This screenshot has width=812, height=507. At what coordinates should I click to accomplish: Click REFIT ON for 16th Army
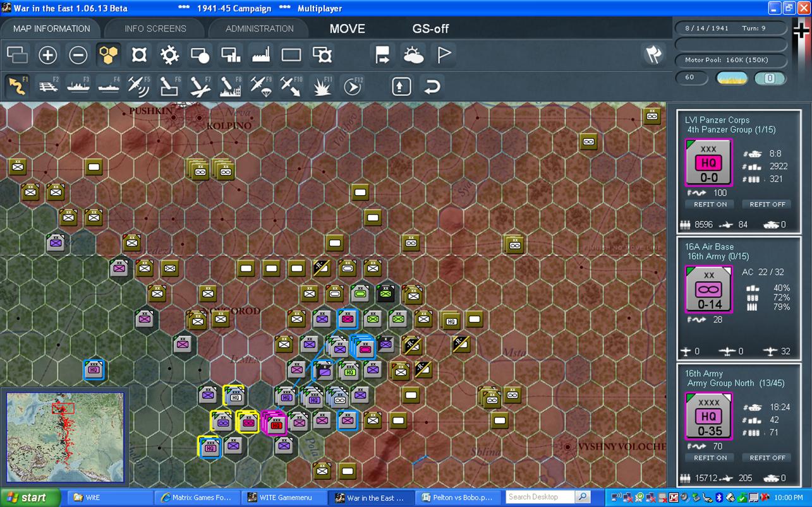(710, 457)
